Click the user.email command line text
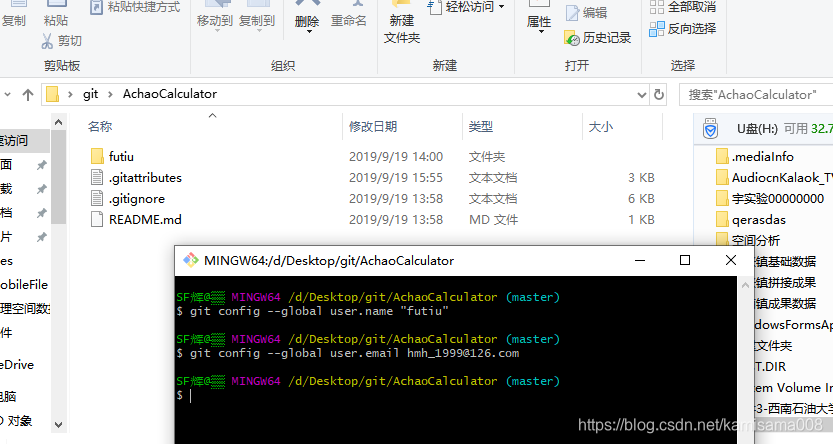Viewport: 833px width, 444px height. tap(348, 353)
